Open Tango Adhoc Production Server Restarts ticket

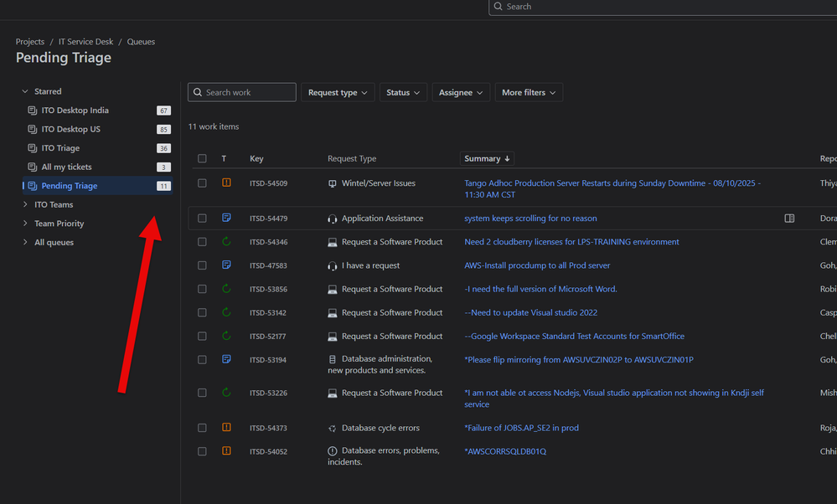coord(612,189)
